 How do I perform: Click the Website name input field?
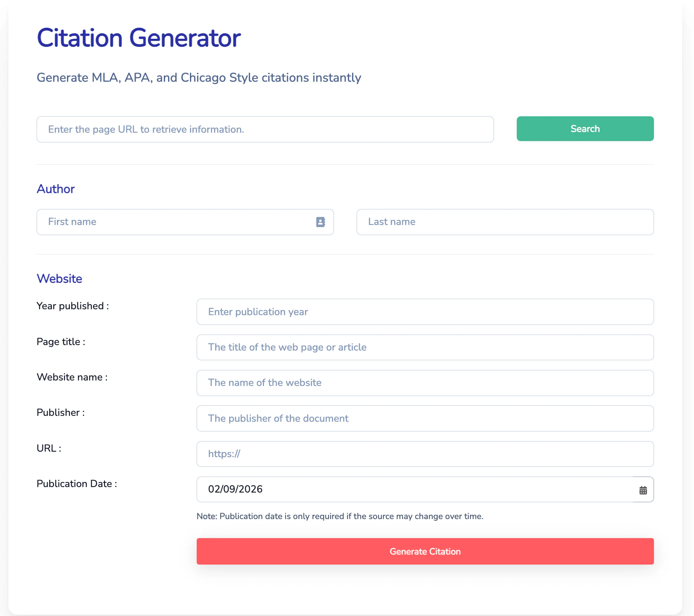tap(425, 383)
